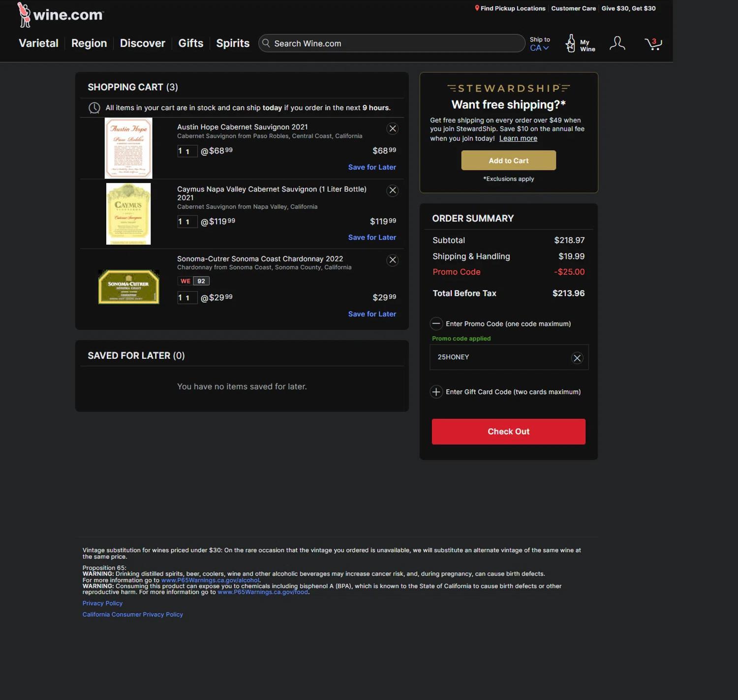738x700 pixels.
Task: Add StewardShip to cart
Action: (x=509, y=160)
